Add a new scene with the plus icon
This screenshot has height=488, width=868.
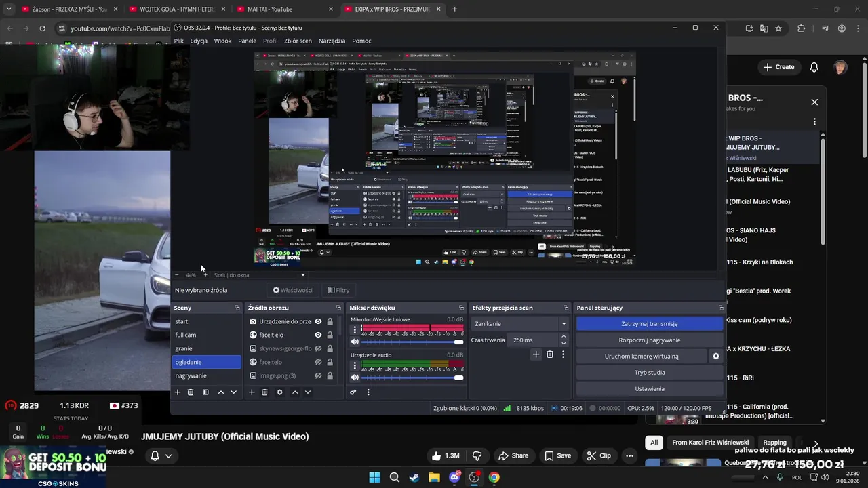[178, 392]
